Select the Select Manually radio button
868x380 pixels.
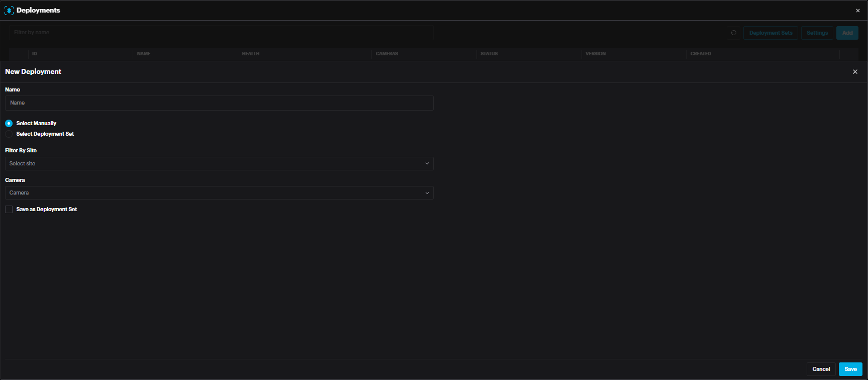(x=9, y=123)
